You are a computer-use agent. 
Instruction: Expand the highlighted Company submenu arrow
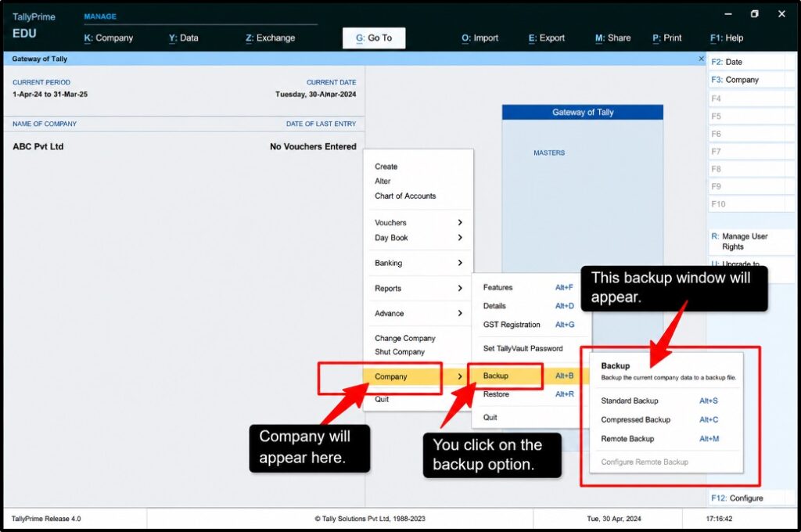click(x=460, y=376)
